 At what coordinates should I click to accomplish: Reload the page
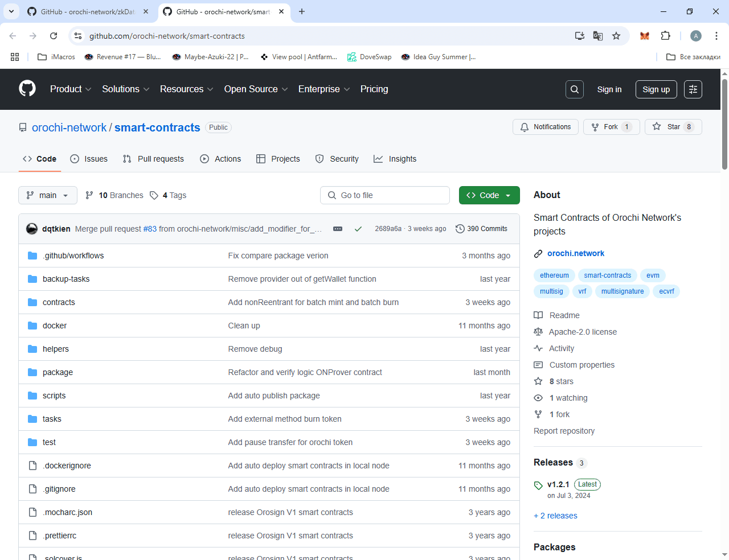(54, 36)
